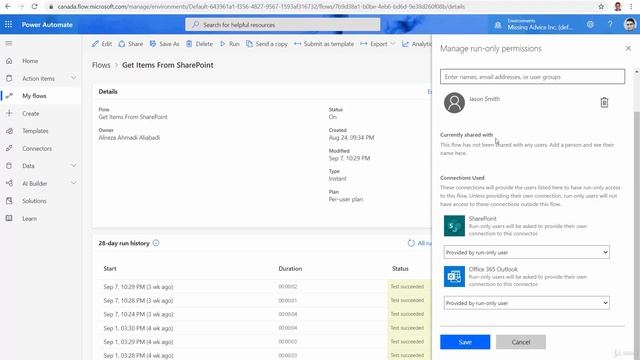Open the Environments selector in header
This screenshot has height=360, width=640.
pos(535,24)
